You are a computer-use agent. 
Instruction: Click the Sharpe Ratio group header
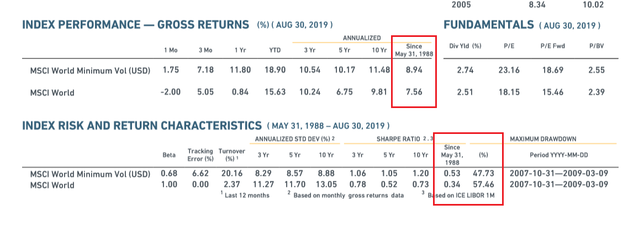tap(395, 138)
